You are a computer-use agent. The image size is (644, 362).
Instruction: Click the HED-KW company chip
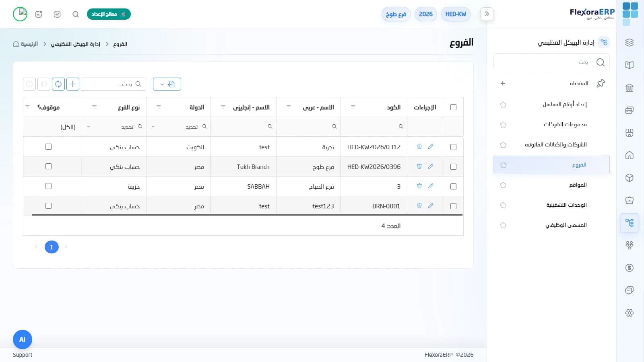tap(456, 14)
